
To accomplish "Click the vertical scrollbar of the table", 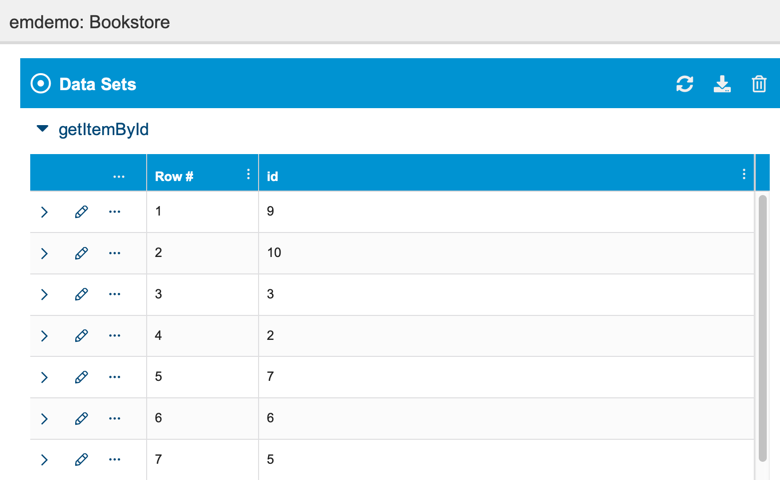I will pos(762,328).
